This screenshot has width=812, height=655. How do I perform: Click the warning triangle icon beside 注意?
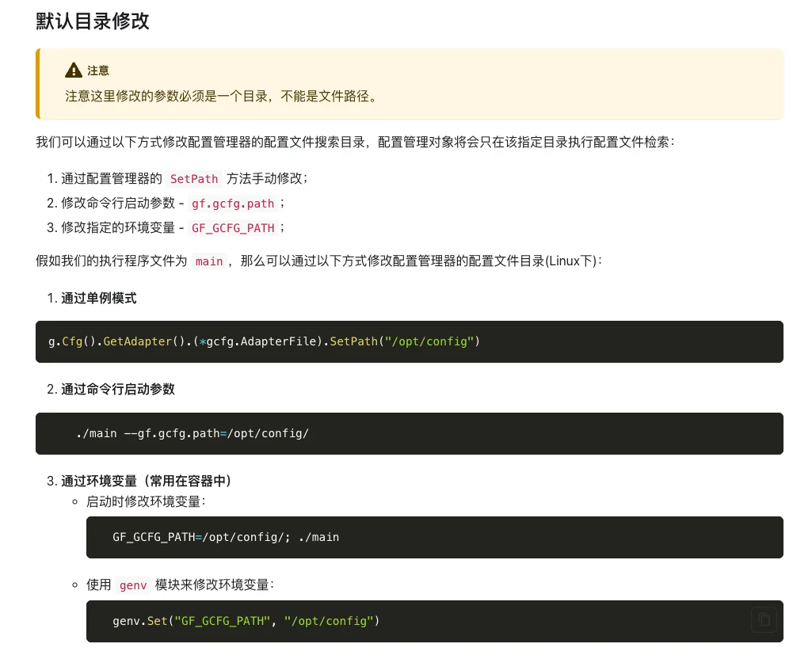(74, 70)
